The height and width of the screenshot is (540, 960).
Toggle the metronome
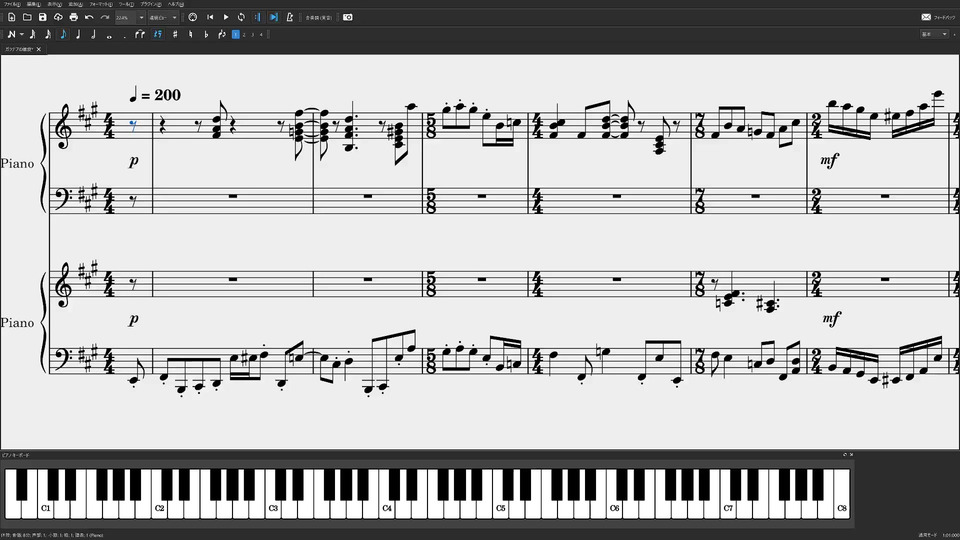pyautogui.click(x=290, y=17)
